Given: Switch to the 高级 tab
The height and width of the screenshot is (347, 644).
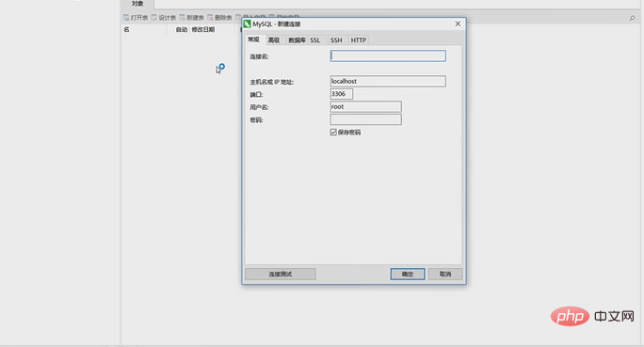Looking at the screenshot, I should (x=274, y=39).
